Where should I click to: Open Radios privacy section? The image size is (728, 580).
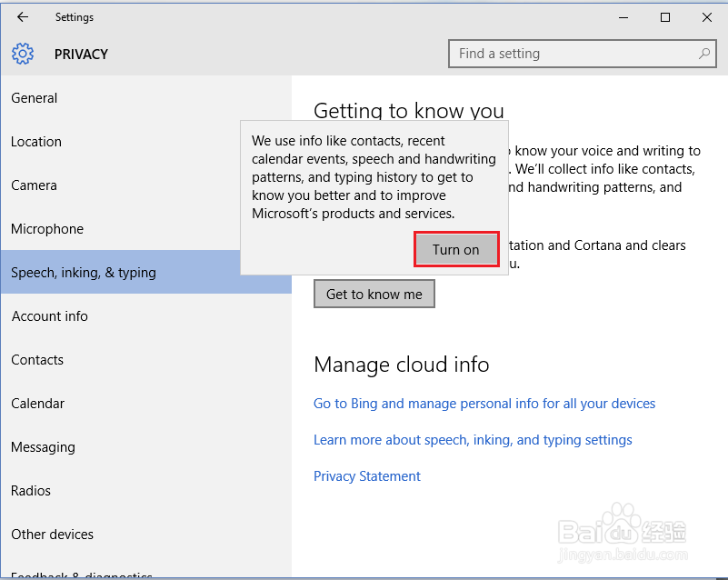tap(145, 491)
